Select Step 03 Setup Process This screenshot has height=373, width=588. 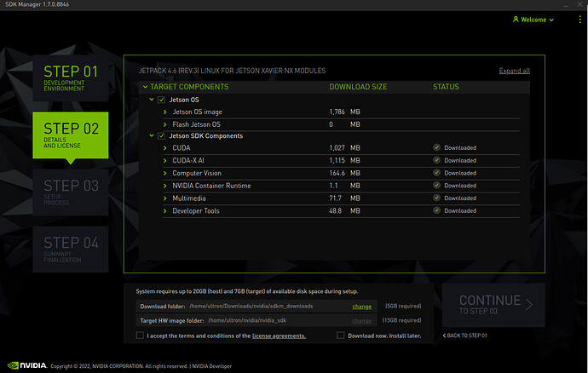71,192
